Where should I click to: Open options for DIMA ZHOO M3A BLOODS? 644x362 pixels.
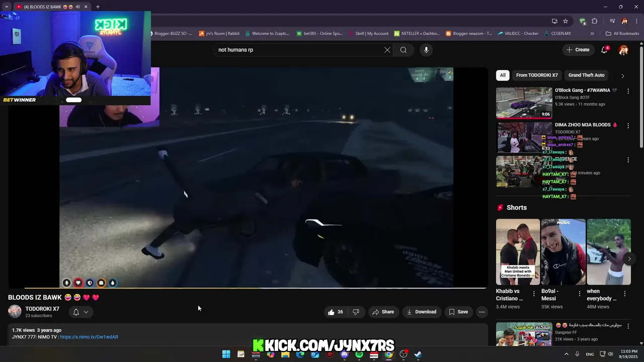point(628,126)
